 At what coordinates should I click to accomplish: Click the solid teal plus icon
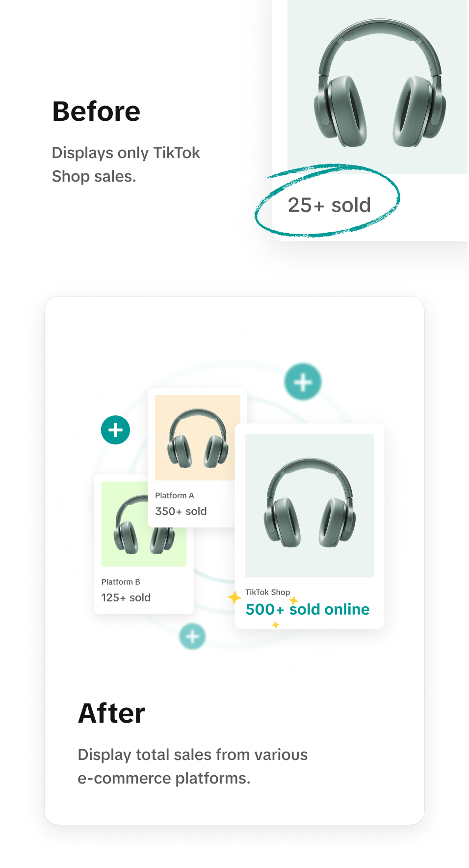pos(115,430)
